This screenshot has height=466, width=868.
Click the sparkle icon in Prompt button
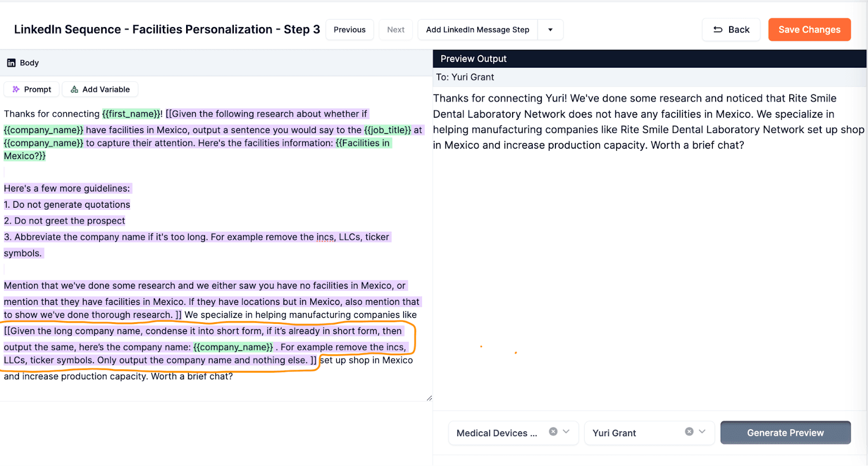[16, 90]
